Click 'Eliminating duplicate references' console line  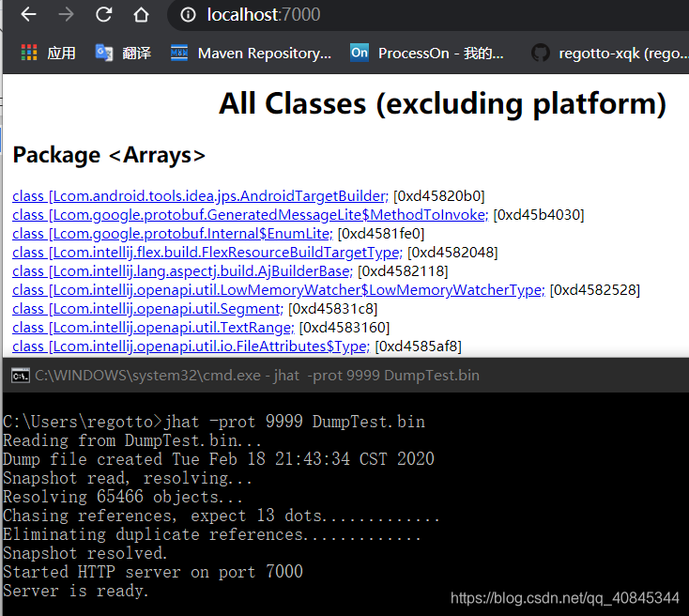click(x=212, y=534)
